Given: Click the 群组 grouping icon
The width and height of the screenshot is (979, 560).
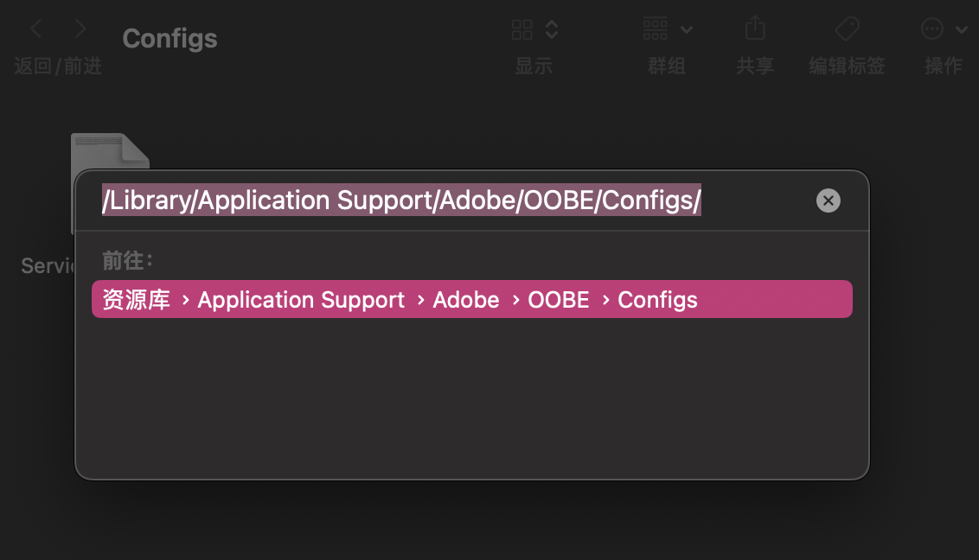Looking at the screenshot, I should [x=654, y=29].
